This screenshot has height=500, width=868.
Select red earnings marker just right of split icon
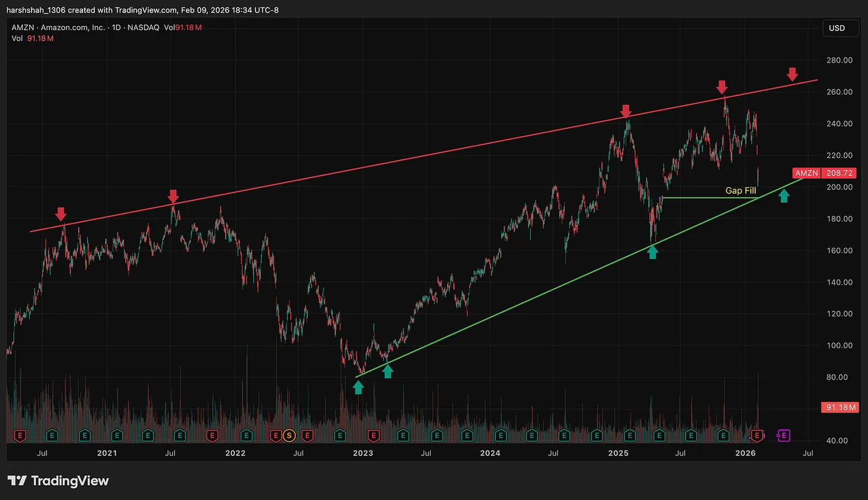click(x=308, y=435)
